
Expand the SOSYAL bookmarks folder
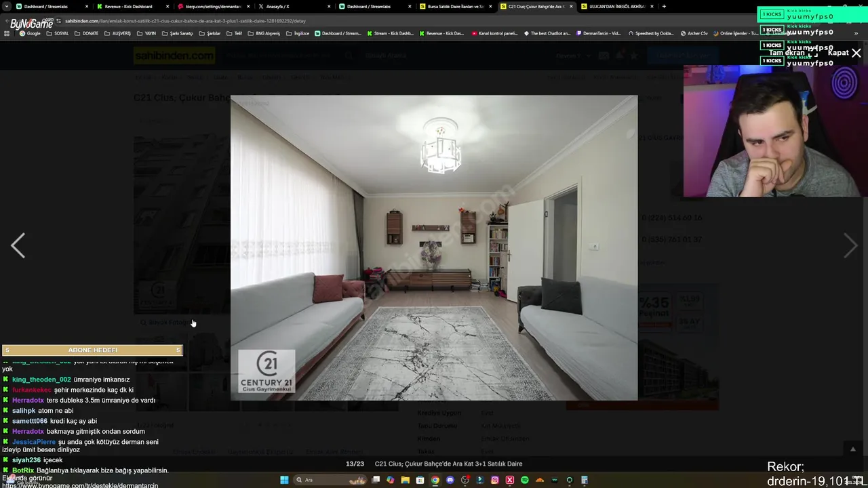(58, 33)
